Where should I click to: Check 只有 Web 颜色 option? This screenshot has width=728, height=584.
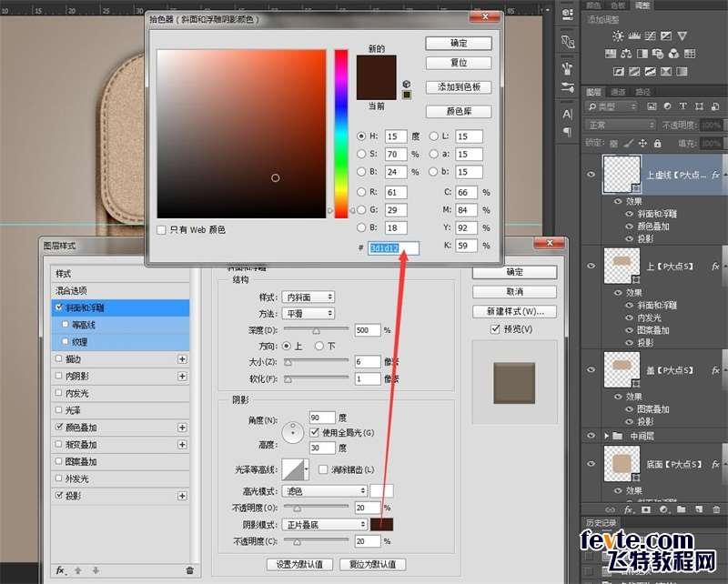(x=162, y=230)
